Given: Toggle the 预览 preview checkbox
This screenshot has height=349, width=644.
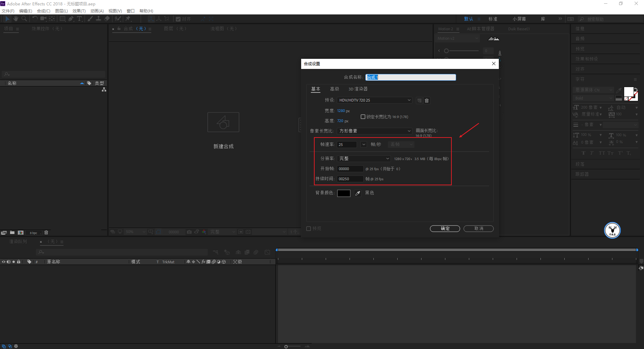Looking at the screenshot, I should 309,229.
